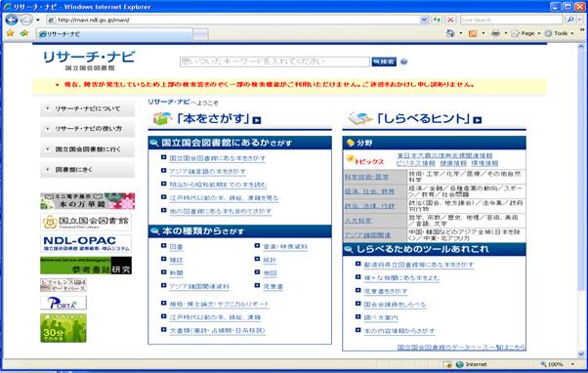Image resolution: width=588 pixels, height=373 pixels.
Task: Open リサーチ・ナビの使い方 sidebar item
Action: coord(87,129)
